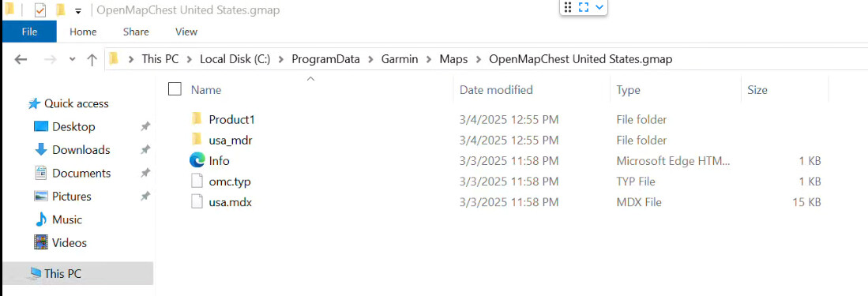Switch to the View ribbon tab
This screenshot has width=868, height=296.
(186, 32)
